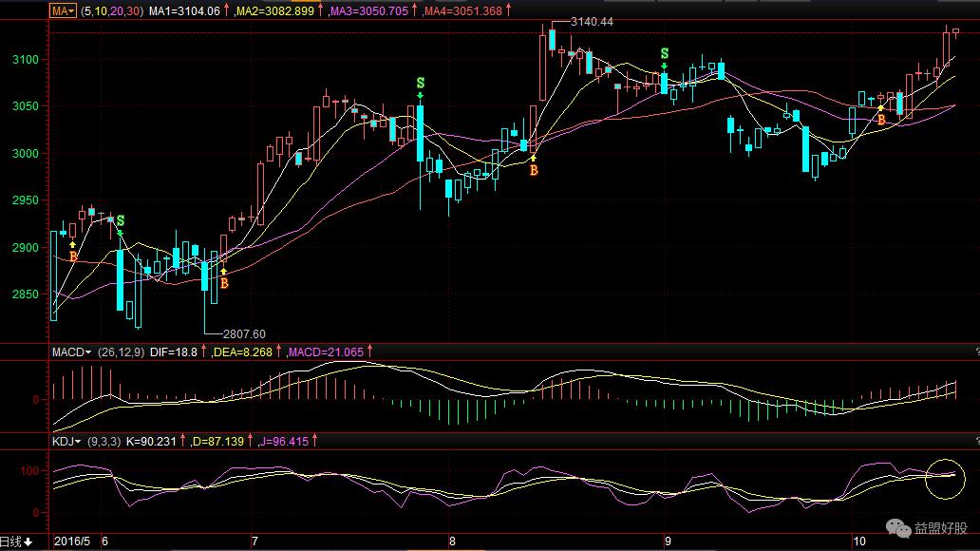
Task: Open the MACD indicator dropdown
Action: (x=72, y=351)
